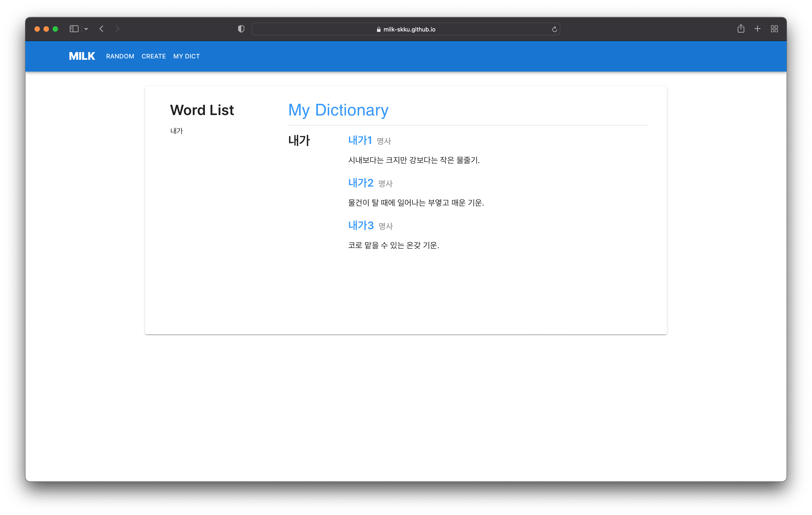Open the RANDOM menu item
Viewport: 812px width, 515px height.
(120, 56)
